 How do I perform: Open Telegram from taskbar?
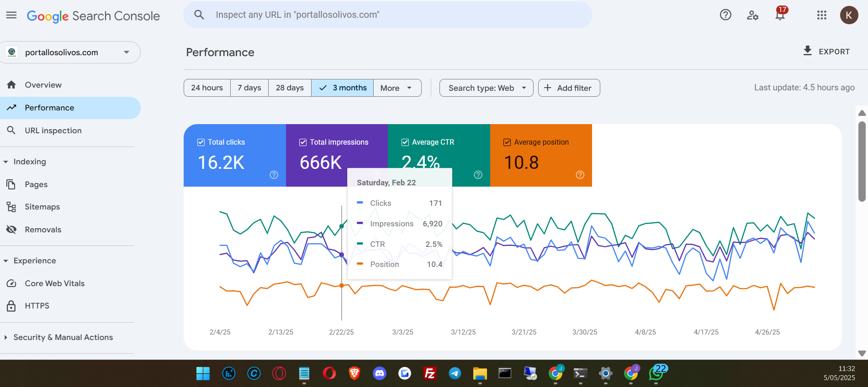(455, 374)
